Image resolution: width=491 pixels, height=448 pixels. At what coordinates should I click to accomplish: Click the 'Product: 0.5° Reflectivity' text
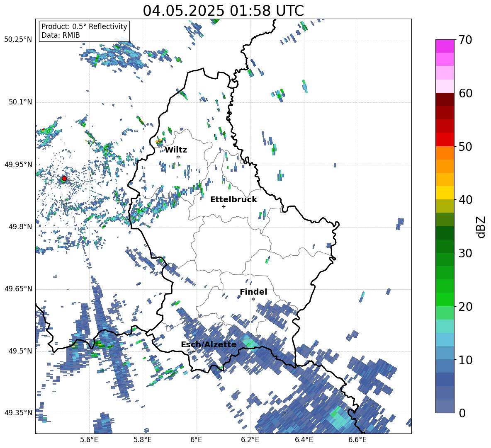point(84,26)
